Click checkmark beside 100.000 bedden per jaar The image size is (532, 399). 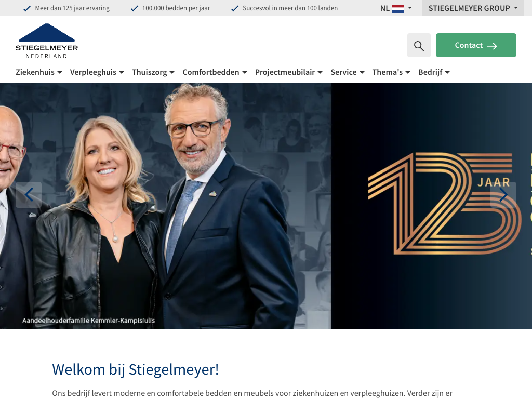[x=135, y=8]
